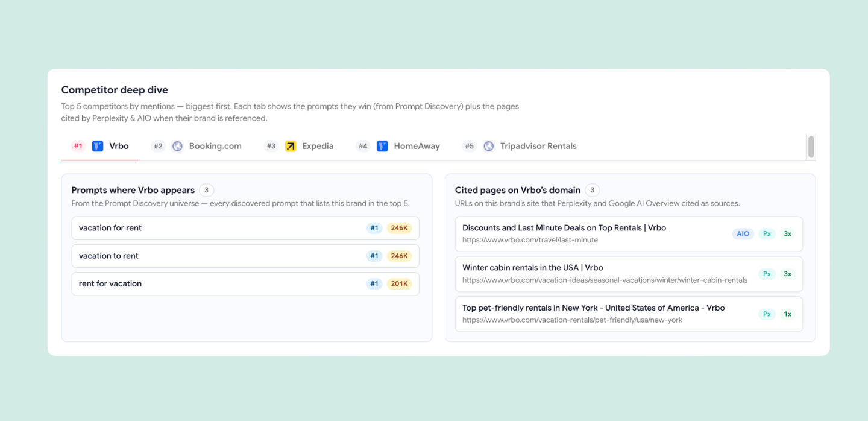Click the count badge beside 'Prompts where Vrbo appears'

coord(206,190)
